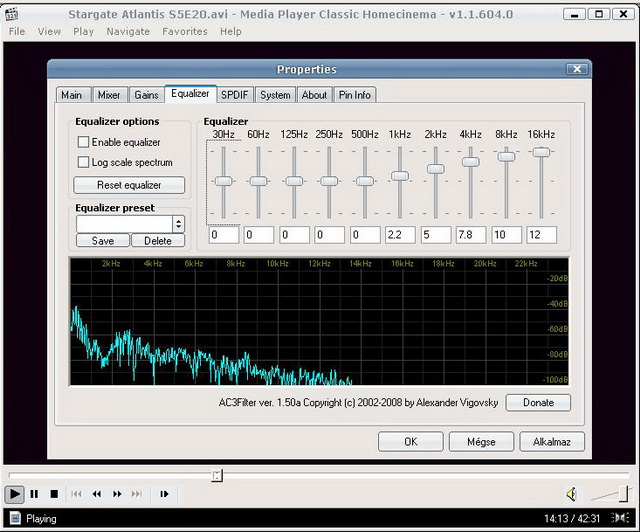Switch to the SPDIF tab
Viewport: 640px width, 532px height.
tap(235, 95)
